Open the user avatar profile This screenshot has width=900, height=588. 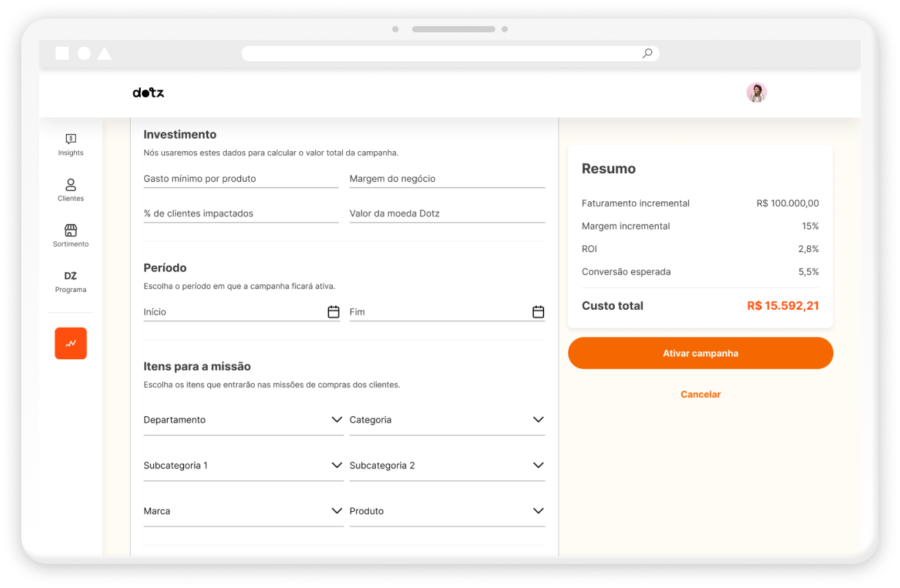756,93
